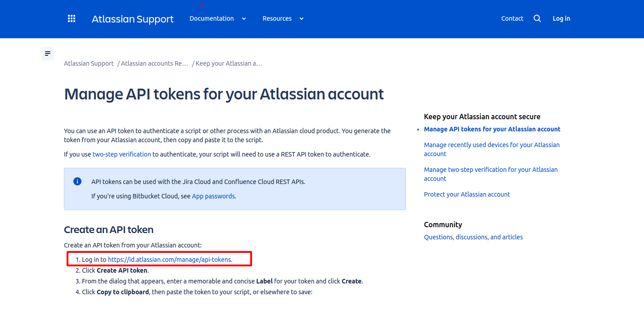
Task: Open Manage two-step verification sidebar link
Action: coord(491,174)
